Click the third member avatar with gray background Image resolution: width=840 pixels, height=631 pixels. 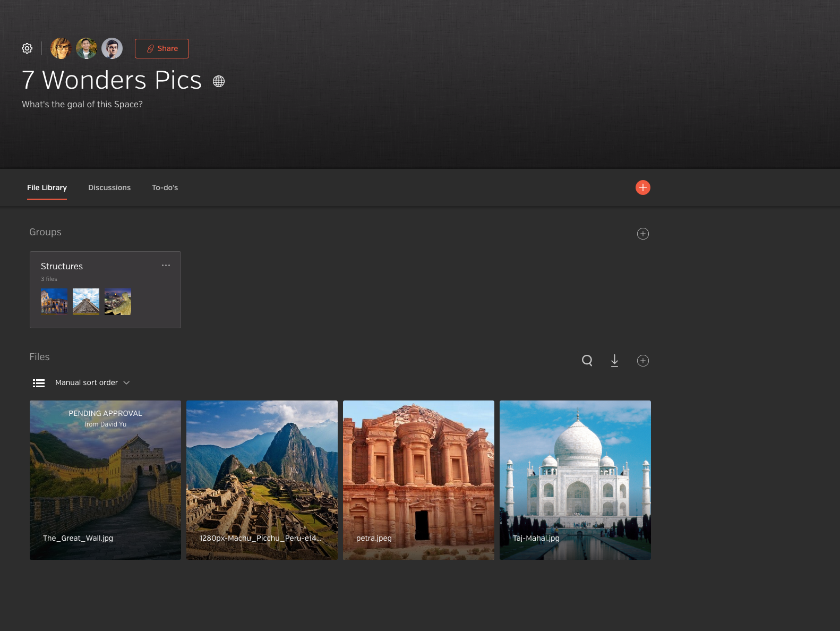112,48
